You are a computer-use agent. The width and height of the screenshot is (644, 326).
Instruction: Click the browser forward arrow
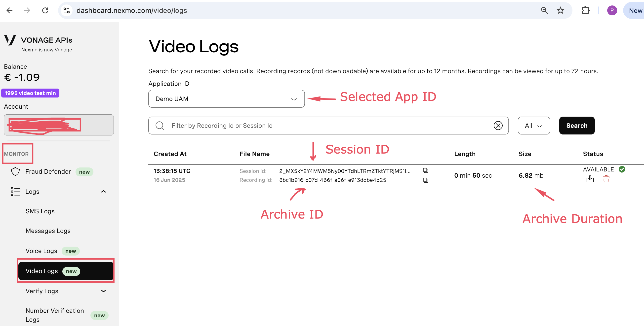pyautogui.click(x=27, y=10)
